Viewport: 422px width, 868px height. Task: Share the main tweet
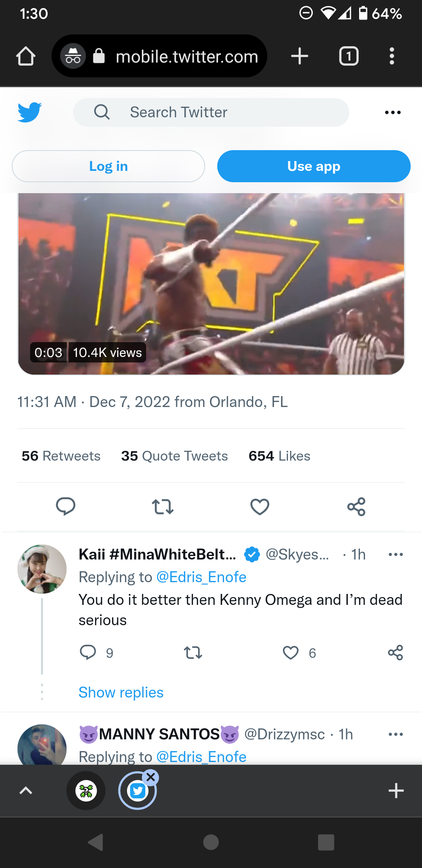click(356, 507)
